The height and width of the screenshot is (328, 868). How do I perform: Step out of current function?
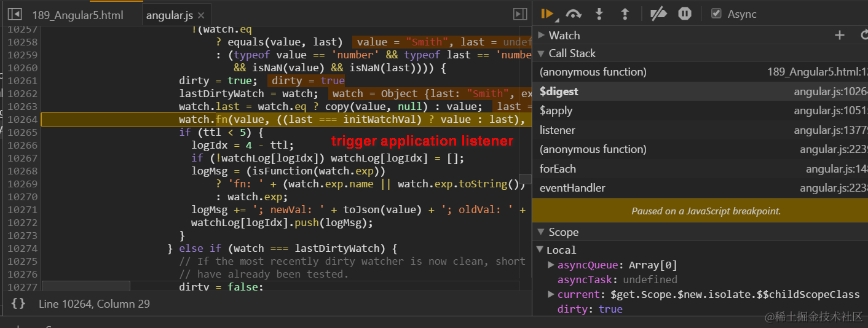tap(625, 14)
